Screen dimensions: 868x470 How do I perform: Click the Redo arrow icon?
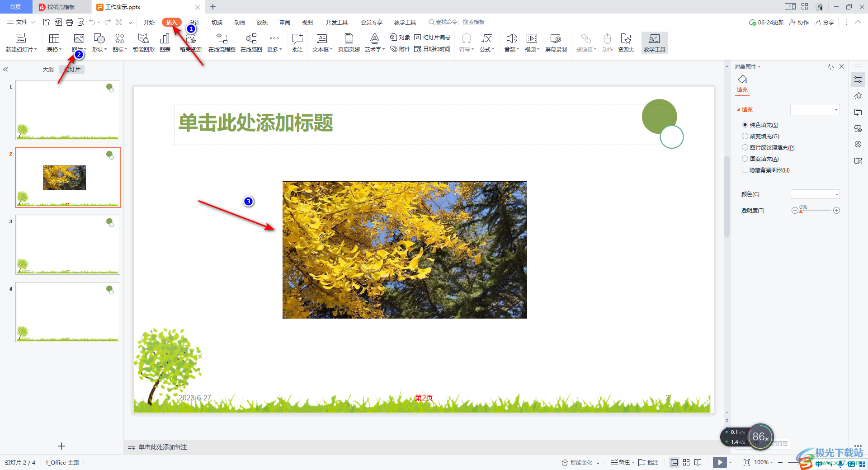(x=108, y=22)
